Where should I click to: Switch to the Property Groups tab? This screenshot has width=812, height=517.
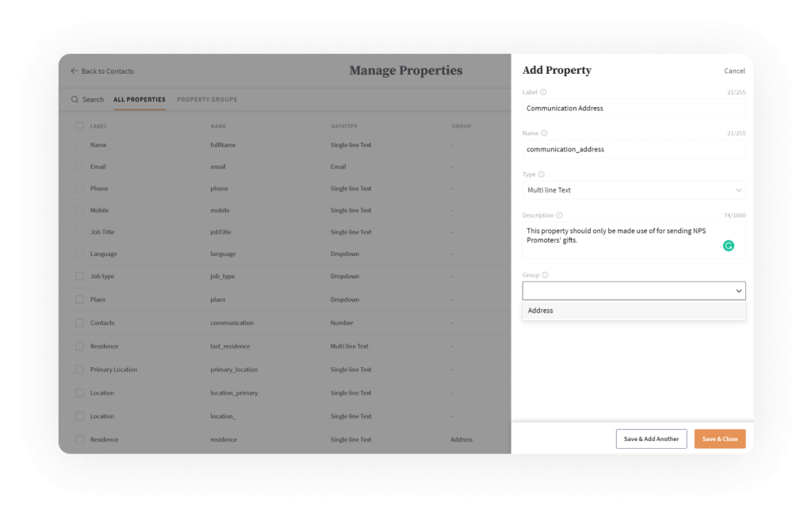(206, 99)
